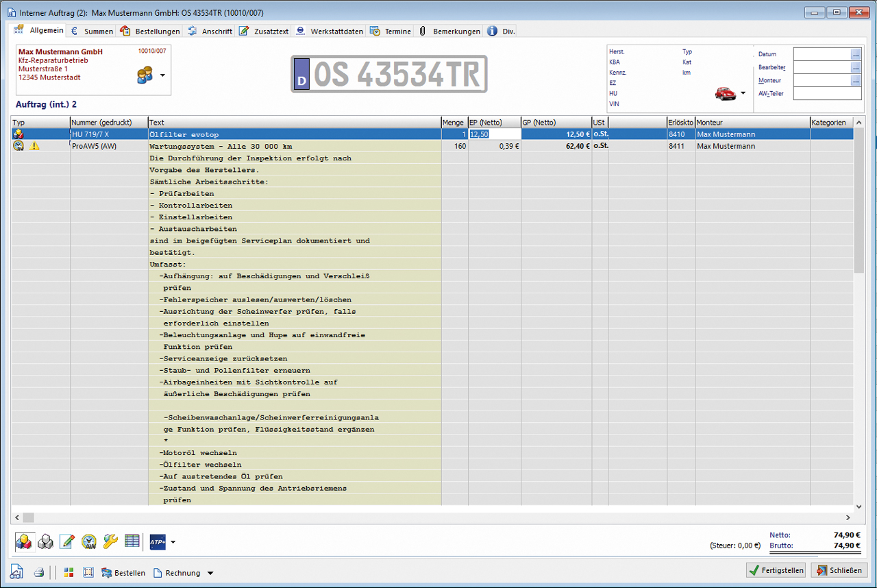Switch to the Allgemein tab
The width and height of the screenshot is (877, 588).
(39, 30)
